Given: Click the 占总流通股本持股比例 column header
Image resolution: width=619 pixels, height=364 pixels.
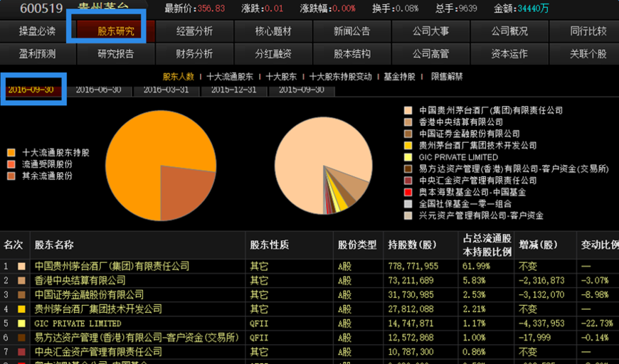Looking at the screenshot, I should coord(487,245).
